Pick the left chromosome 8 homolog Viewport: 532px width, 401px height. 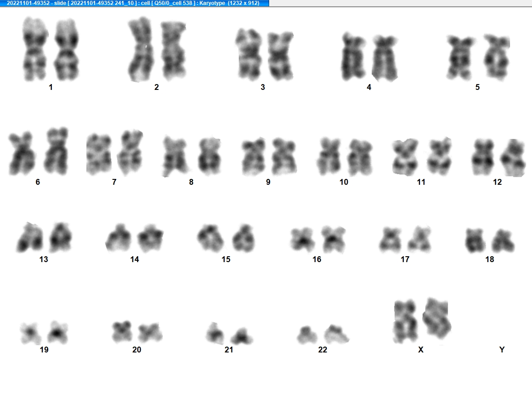pyautogui.click(x=176, y=156)
